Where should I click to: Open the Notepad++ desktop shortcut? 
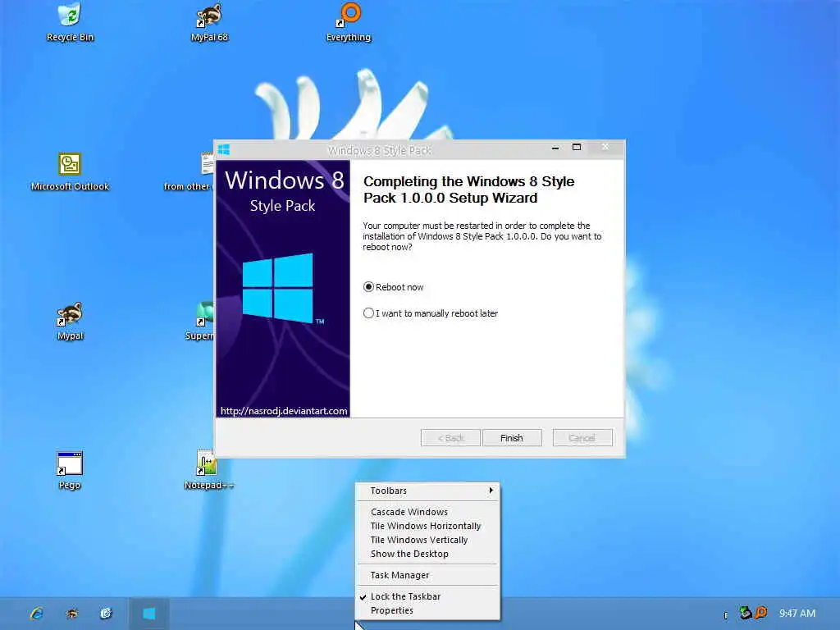coord(209,470)
